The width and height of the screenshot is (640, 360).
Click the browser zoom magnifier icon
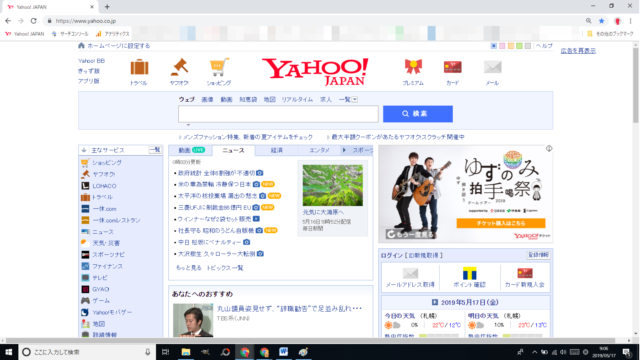[x=589, y=21]
